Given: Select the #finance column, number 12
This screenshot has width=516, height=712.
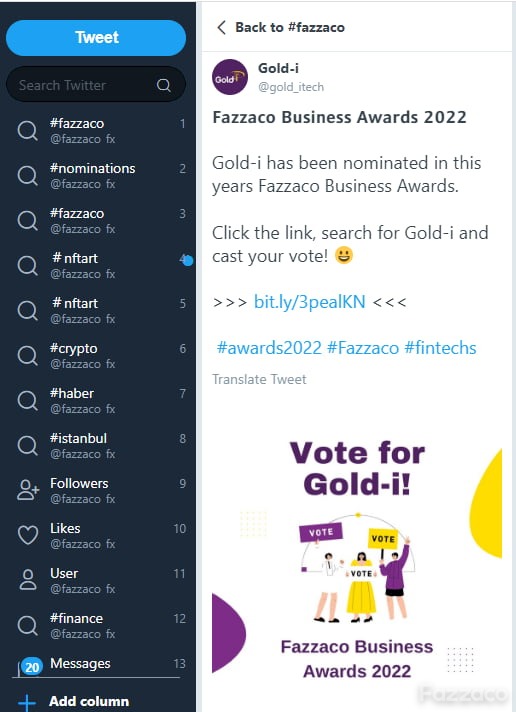Looking at the screenshot, I should tap(98, 625).
